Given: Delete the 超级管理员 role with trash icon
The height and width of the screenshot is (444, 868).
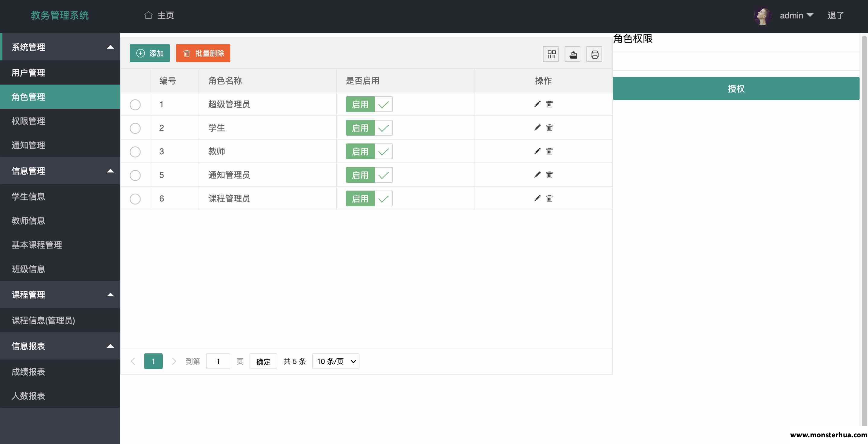Looking at the screenshot, I should [550, 104].
